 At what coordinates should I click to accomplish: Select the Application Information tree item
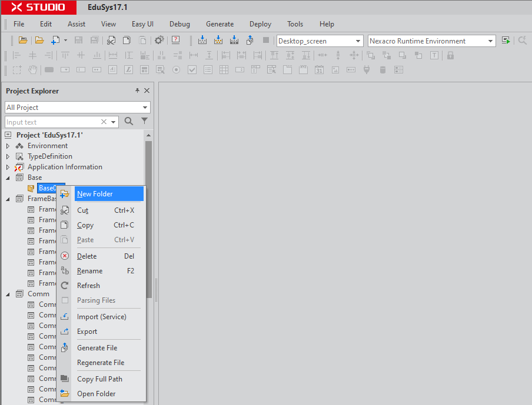pos(65,167)
